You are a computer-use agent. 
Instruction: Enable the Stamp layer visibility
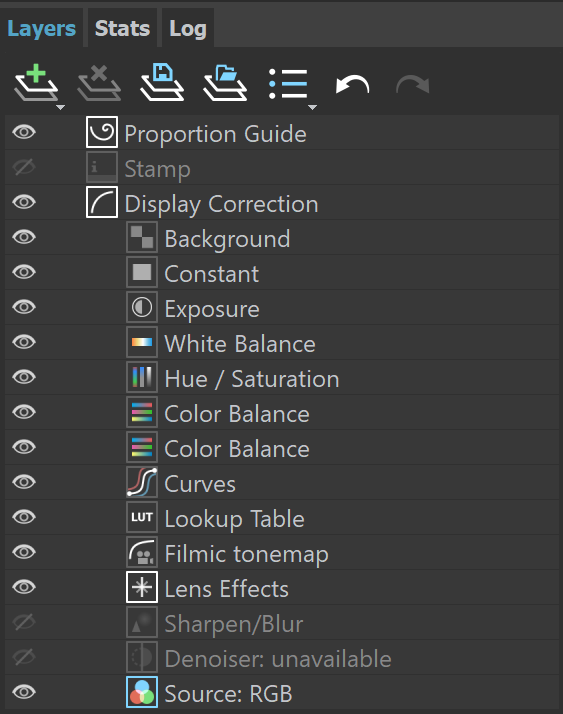coord(24,167)
